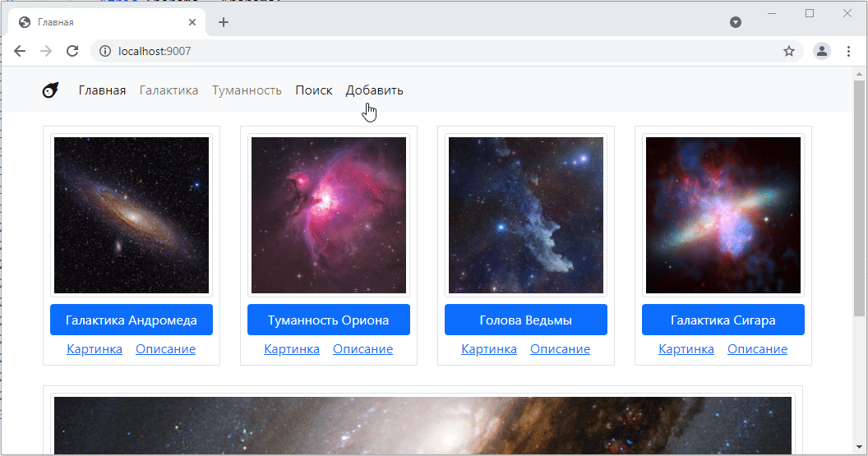Open the Chrome three-dot menu
868x456 pixels.
pos(848,51)
